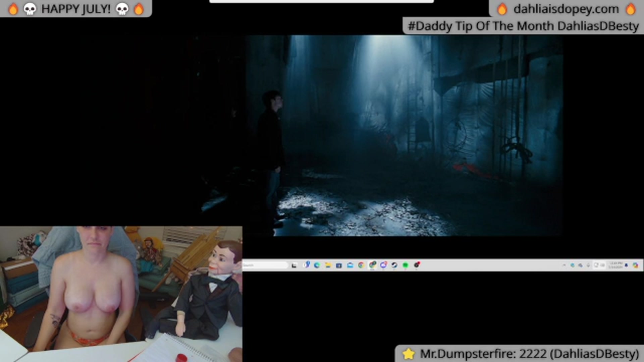Open the taskbar clock and date
Screen dimensions: 644x362
[x=615, y=265]
